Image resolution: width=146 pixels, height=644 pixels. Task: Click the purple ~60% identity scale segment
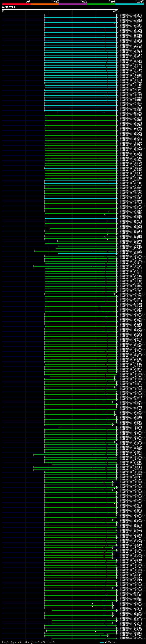73,4
